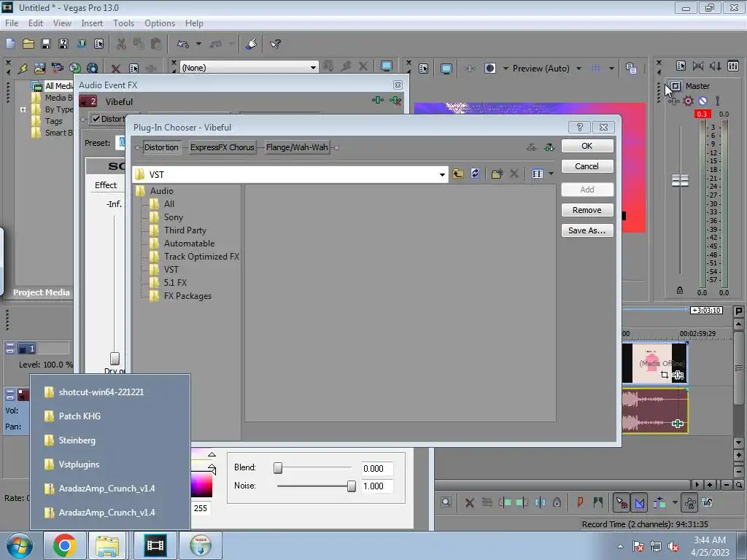Toggle Auto Crossfades button in timeline toolbar
747x560 pixels.
(x=640, y=502)
